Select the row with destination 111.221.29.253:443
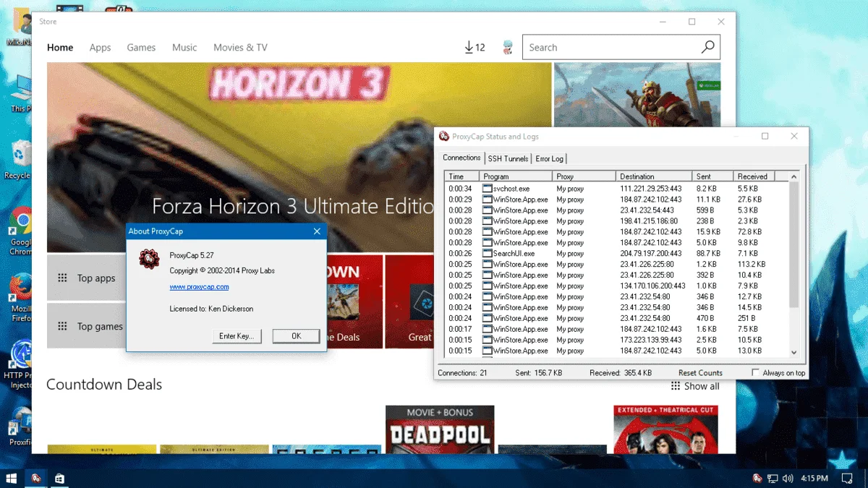The image size is (868, 488). (x=616, y=189)
